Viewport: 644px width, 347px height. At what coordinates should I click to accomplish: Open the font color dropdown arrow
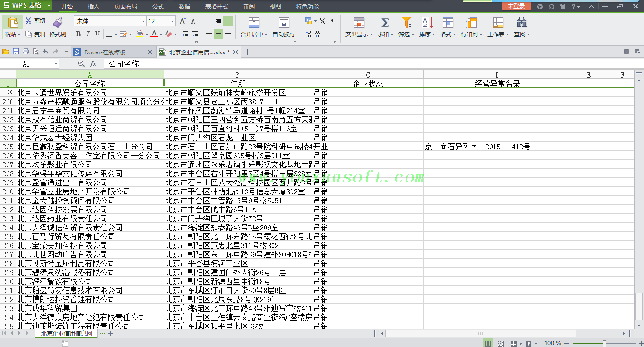(160, 34)
